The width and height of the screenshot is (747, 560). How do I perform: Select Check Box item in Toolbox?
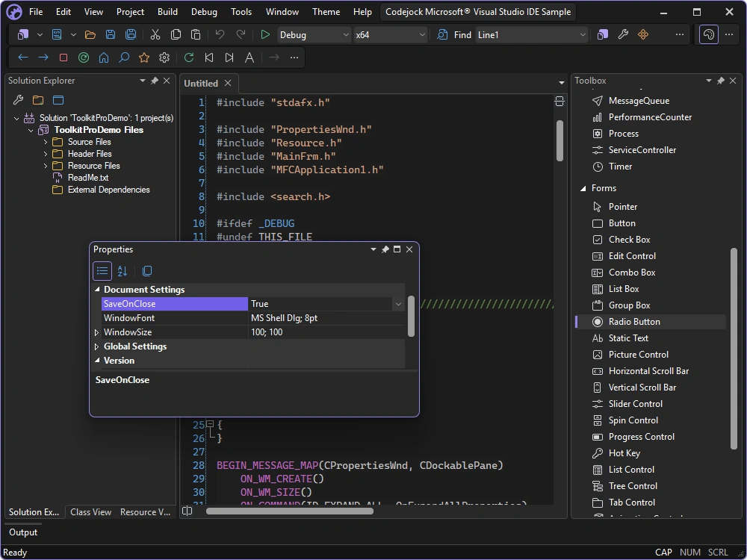point(651,240)
